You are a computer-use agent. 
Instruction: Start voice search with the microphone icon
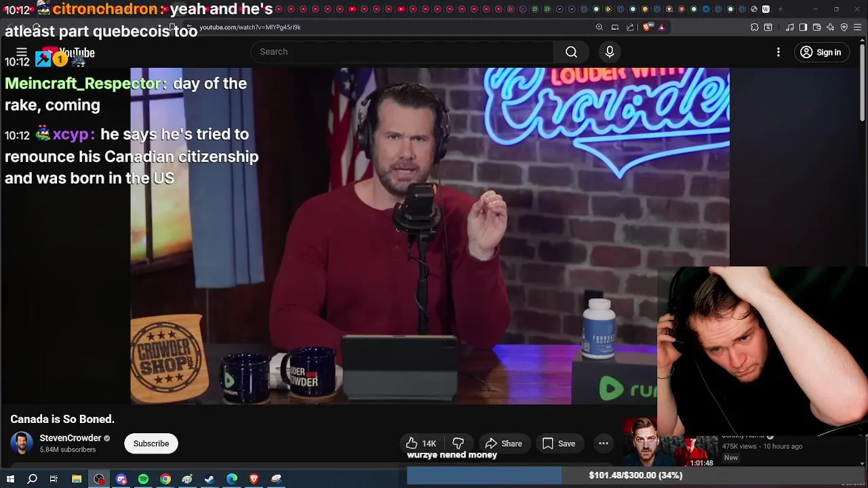coord(610,52)
